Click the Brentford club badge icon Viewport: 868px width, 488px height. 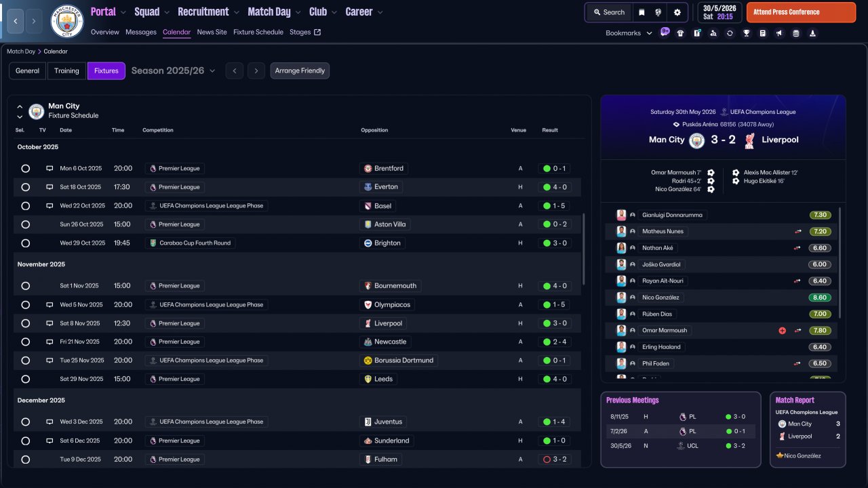(368, 168)
